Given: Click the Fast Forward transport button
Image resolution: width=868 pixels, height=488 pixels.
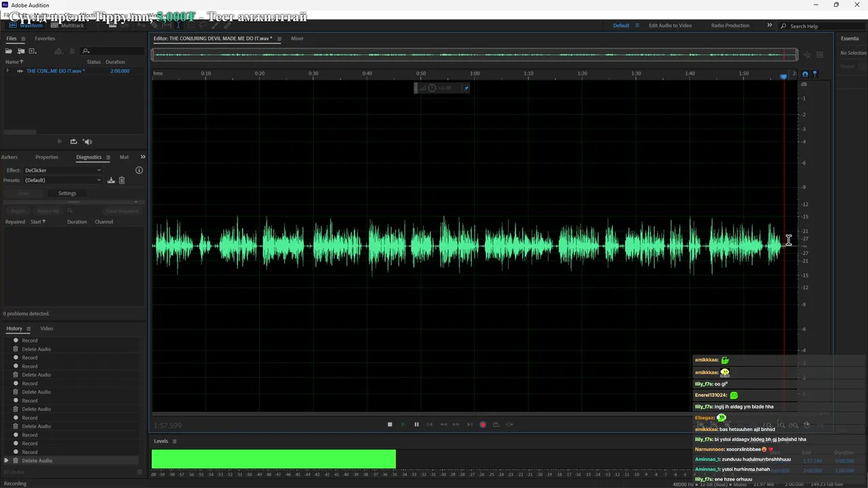Looking at the screenshot, I should point(456,425).
